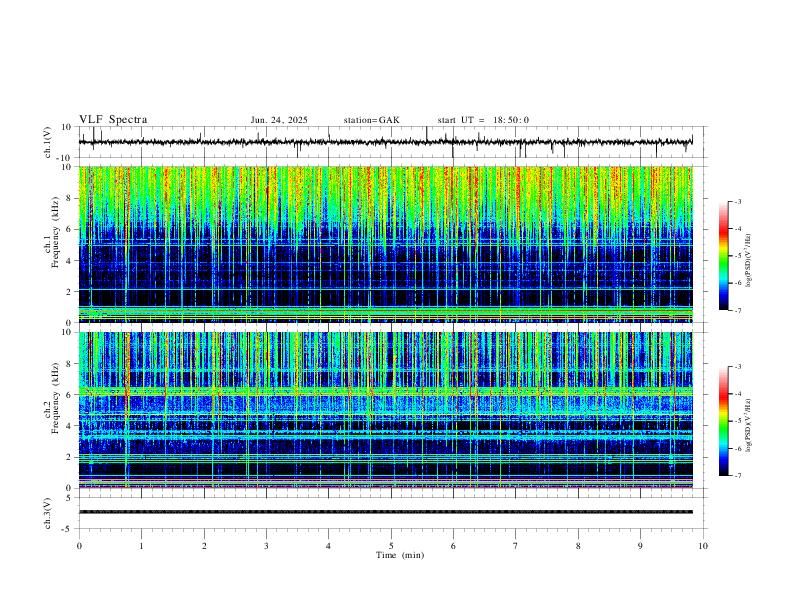Click the ch.1 voltage waveform trace panel
Image resolution: width=792 pixels, height=612 pixels.
(x=392, y=142)
